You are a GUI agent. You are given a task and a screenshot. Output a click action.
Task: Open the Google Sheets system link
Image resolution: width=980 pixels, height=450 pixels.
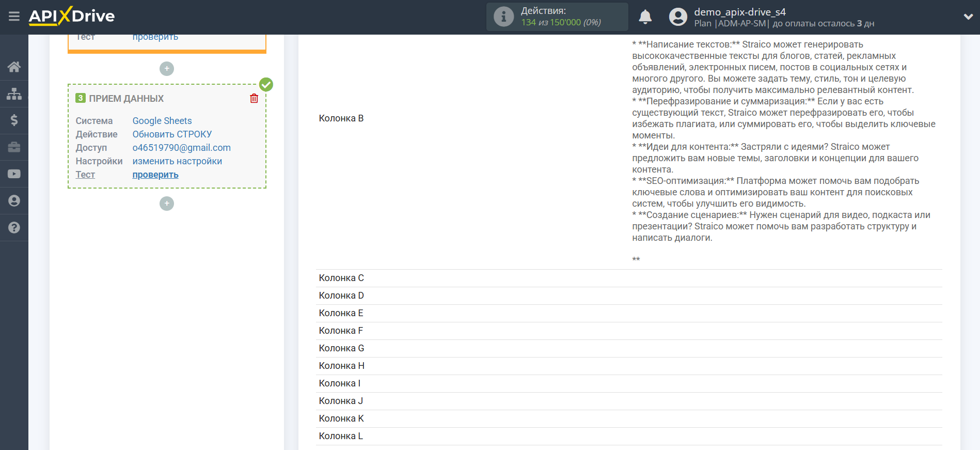click(162, 121)
